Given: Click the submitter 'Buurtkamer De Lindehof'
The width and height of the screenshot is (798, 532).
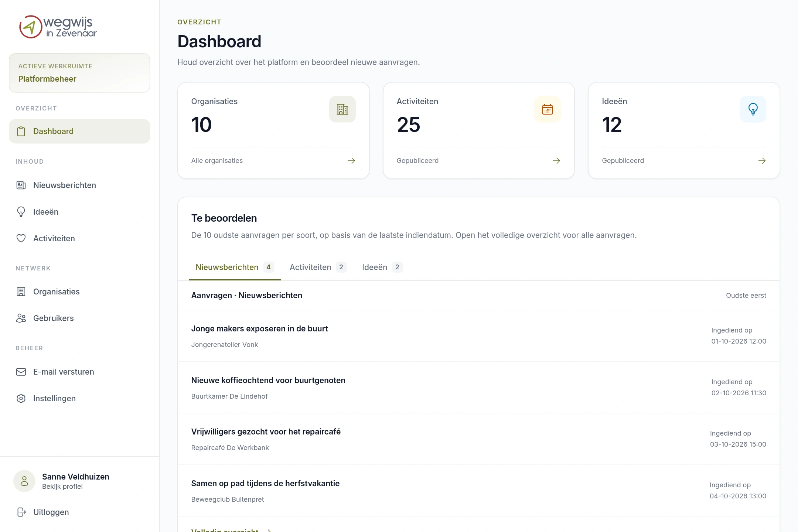Looking at the screenshot, I should (229, 396).
